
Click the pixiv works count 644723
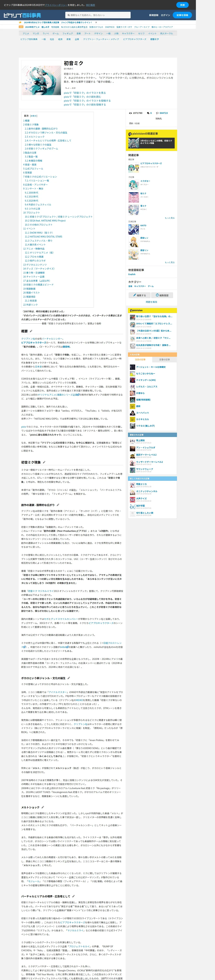pos(163,113)
